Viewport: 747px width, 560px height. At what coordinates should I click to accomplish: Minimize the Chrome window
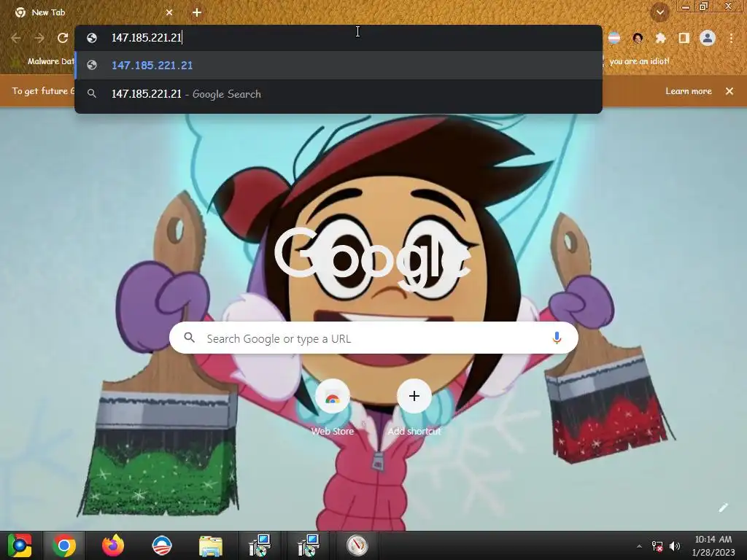pos(686,7)
